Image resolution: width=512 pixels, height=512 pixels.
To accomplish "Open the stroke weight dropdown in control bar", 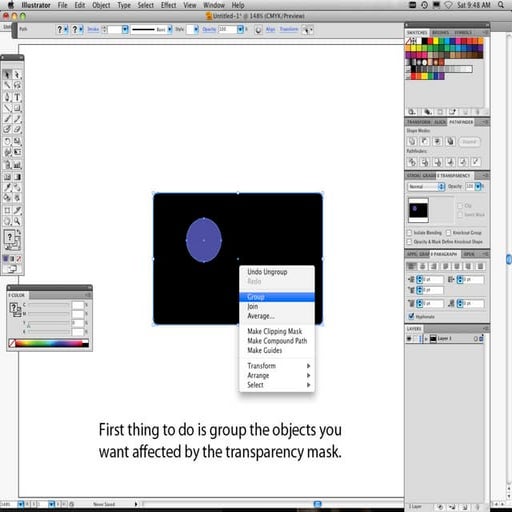I will point(125,30).
